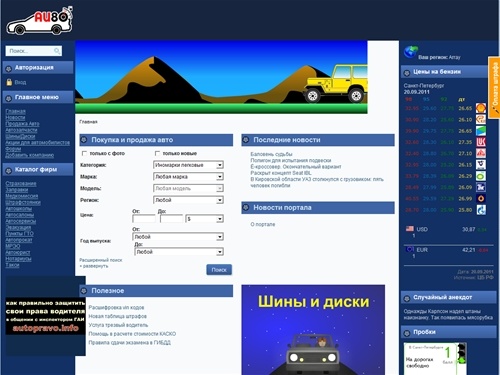Click the price От input field
Viewport: 500px width, 375px height.
[144, 219]
